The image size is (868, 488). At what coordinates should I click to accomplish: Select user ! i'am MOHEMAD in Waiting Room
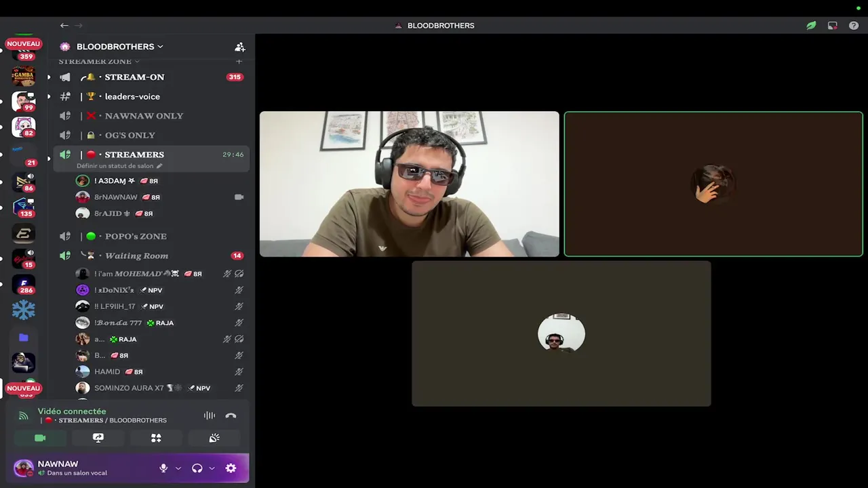coord(161,274)
